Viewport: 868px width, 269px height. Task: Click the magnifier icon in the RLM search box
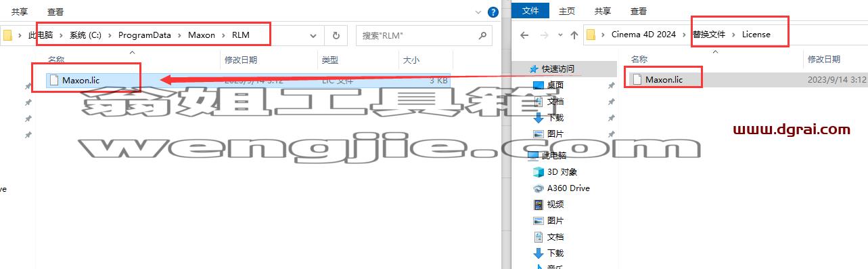pyautogui.click(x=482, y=35)
